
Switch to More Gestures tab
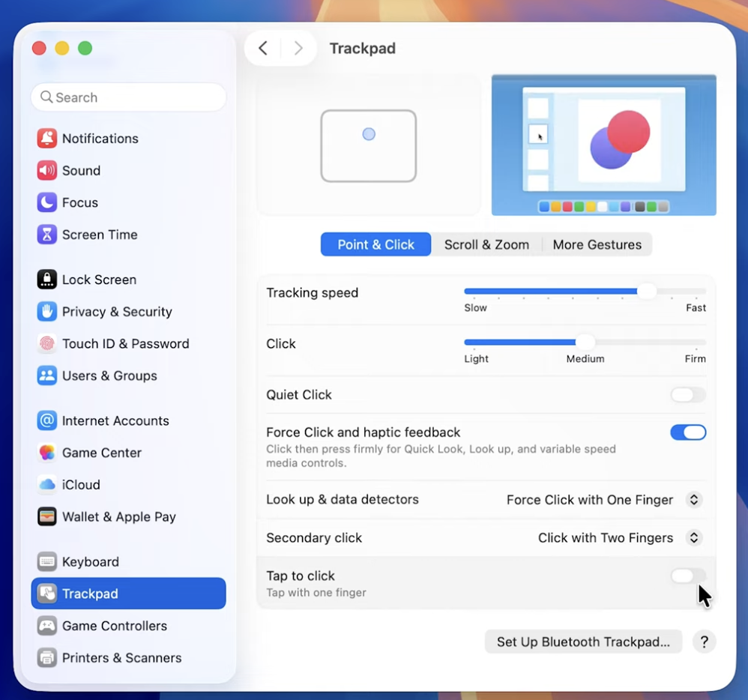pos(597,244)
